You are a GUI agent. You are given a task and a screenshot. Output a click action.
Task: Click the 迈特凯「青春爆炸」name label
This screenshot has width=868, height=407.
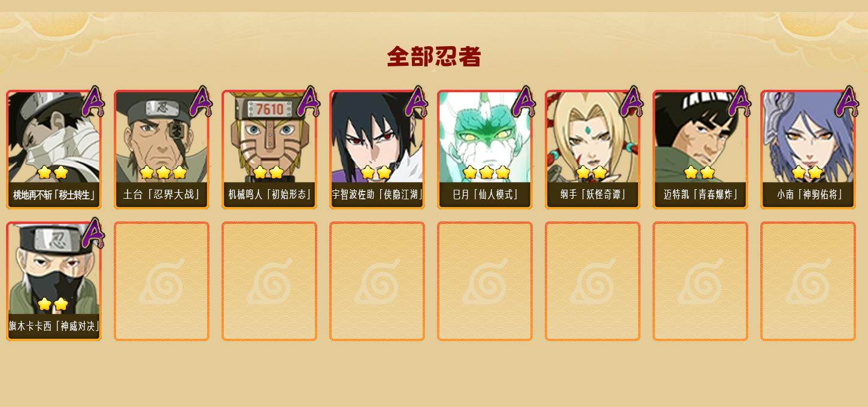pos(700,195)
